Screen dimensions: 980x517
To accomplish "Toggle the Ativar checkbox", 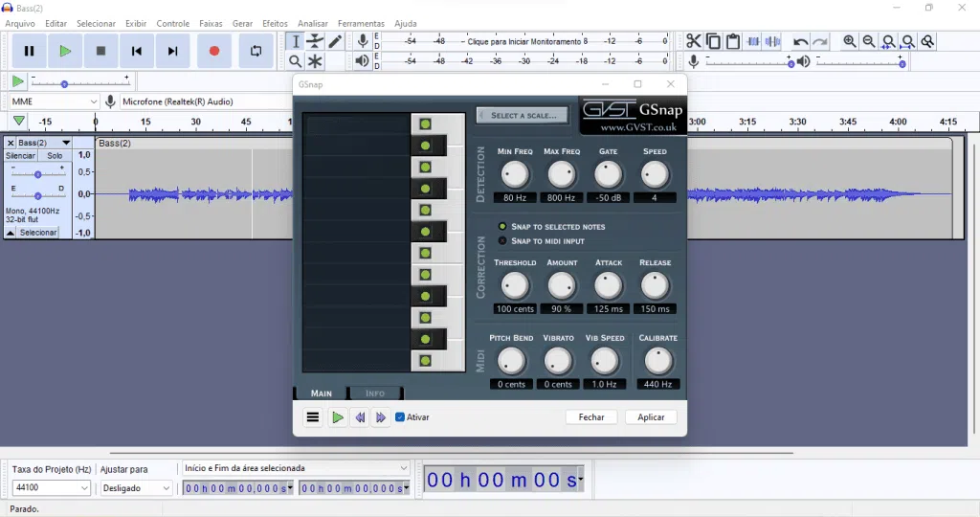I will pyautogui.click(x=400, y=417).
